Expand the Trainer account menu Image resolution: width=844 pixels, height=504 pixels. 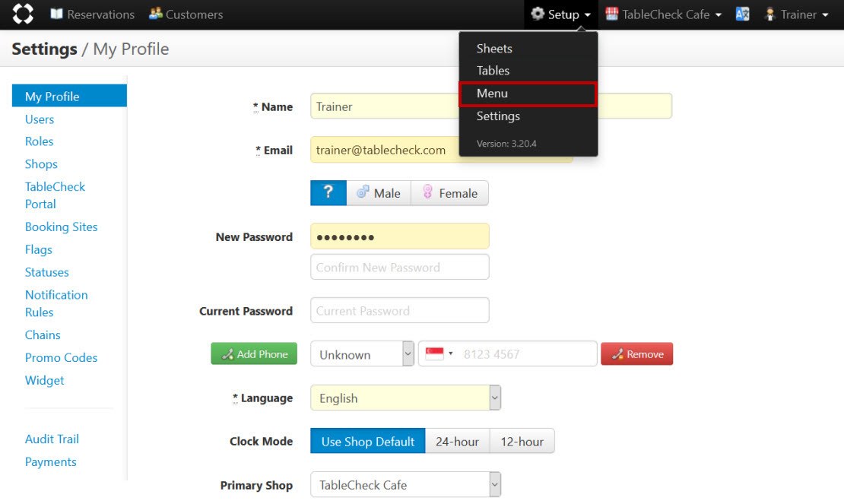(797, 14)
